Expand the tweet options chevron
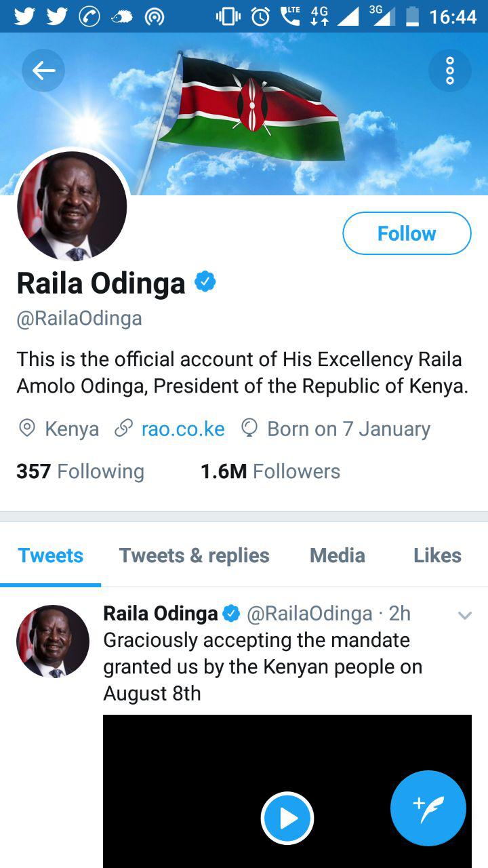The image size is (488, 868). coord(464,616)
